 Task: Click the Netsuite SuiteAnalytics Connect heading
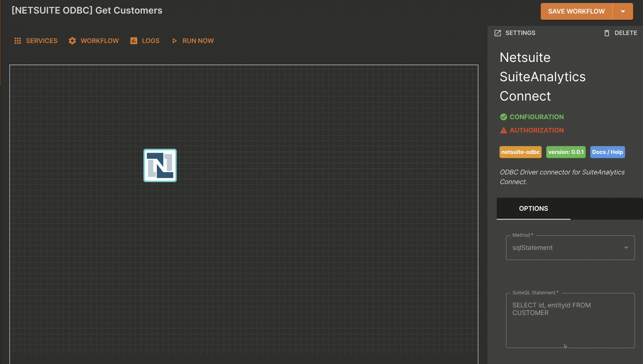pyautogui.click(x=542, y=77)
